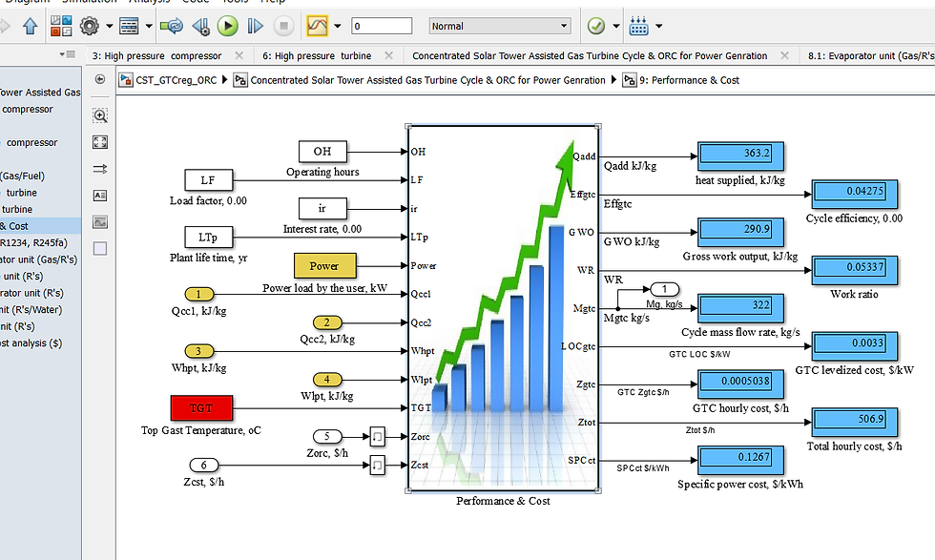
Task: Open the Normal simulation mode dropdown
Action: point(500,26)
